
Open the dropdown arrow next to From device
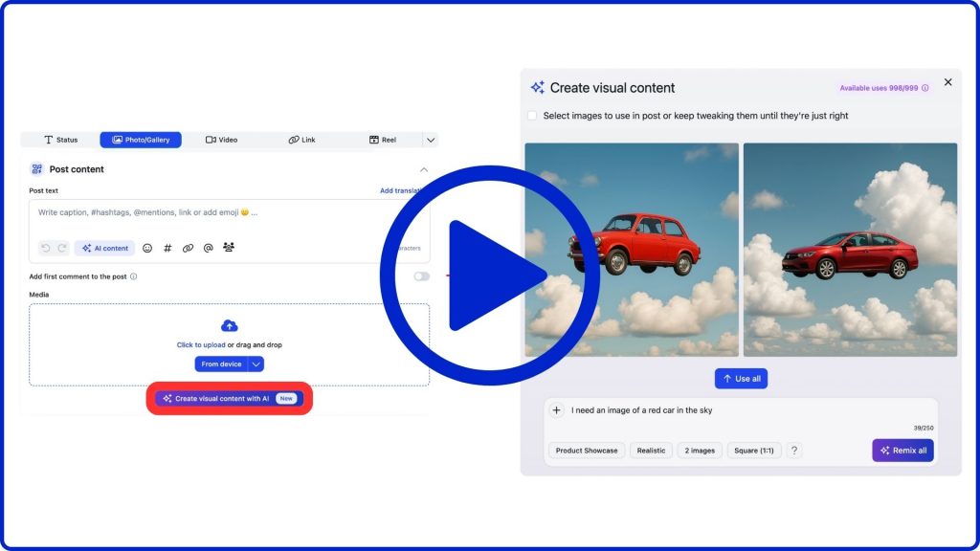(256, 364)
